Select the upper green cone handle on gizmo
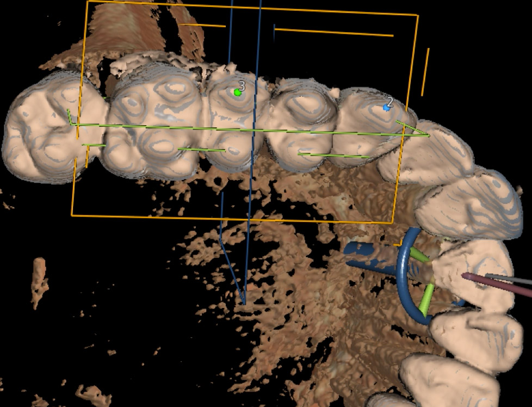This screenshot has height=407, width=532. pyautogui.click(x=418, y=254)
